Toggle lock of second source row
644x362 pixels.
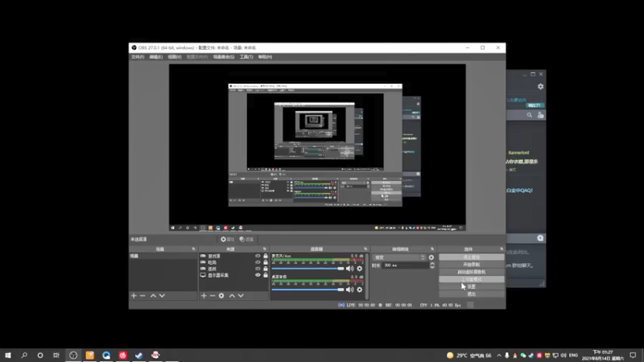click(x=266, y=262)
